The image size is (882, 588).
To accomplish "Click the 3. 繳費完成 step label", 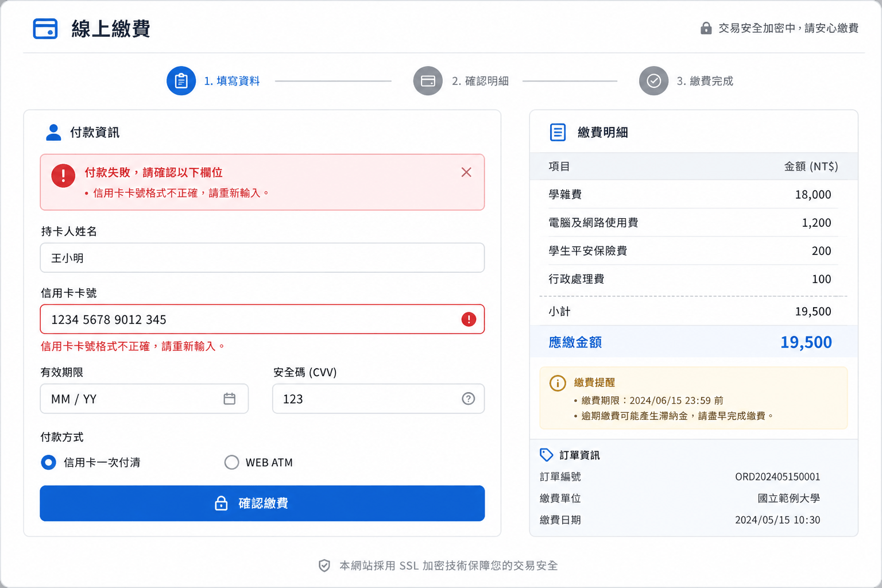I will [705, 81].
